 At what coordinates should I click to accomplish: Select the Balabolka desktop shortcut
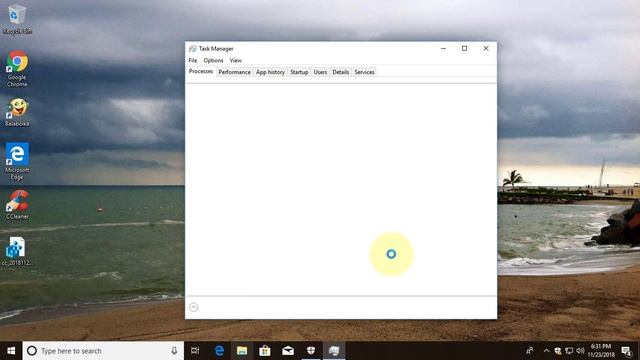click(17, 112)
